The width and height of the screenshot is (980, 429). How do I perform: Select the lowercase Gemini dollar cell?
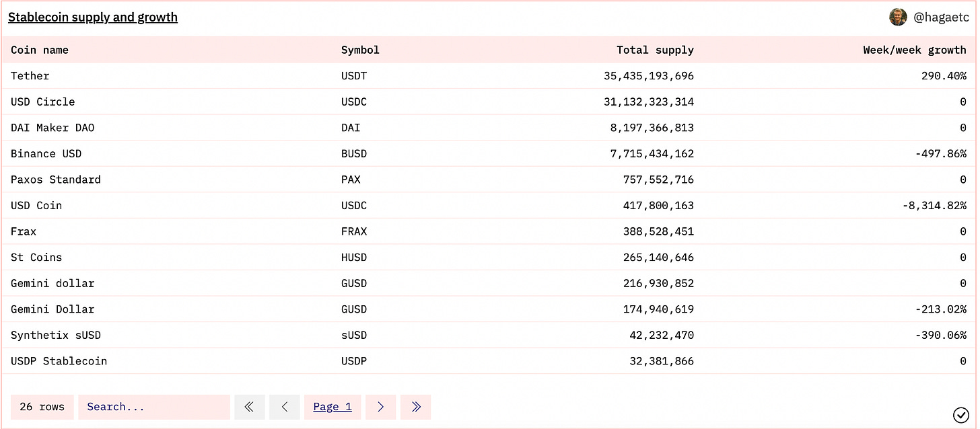(53, 284)
